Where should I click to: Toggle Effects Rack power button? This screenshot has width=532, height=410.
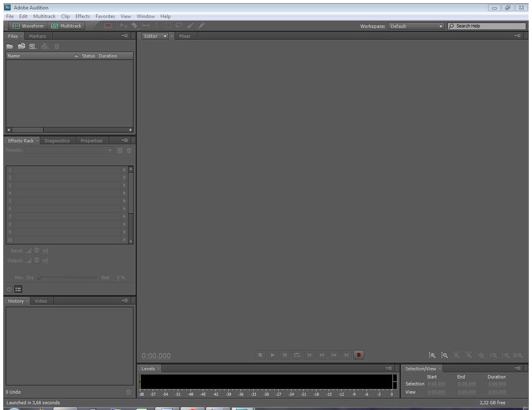point(9,289)
